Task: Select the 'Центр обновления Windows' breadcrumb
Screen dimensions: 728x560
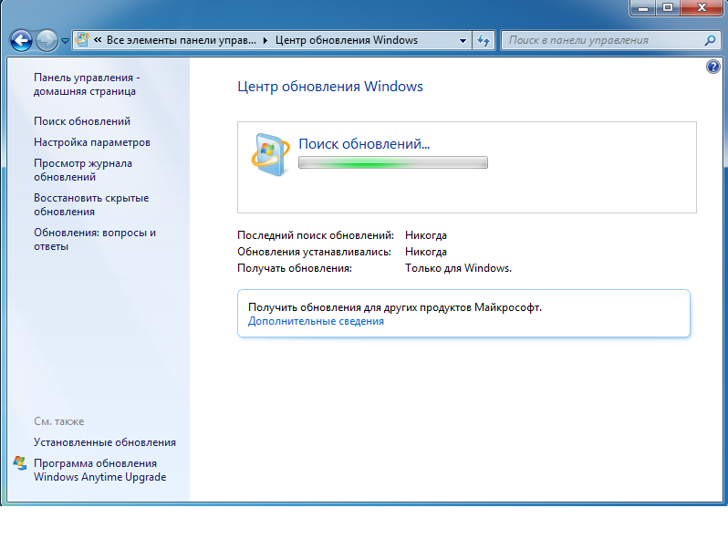Action: click(347, 40)
